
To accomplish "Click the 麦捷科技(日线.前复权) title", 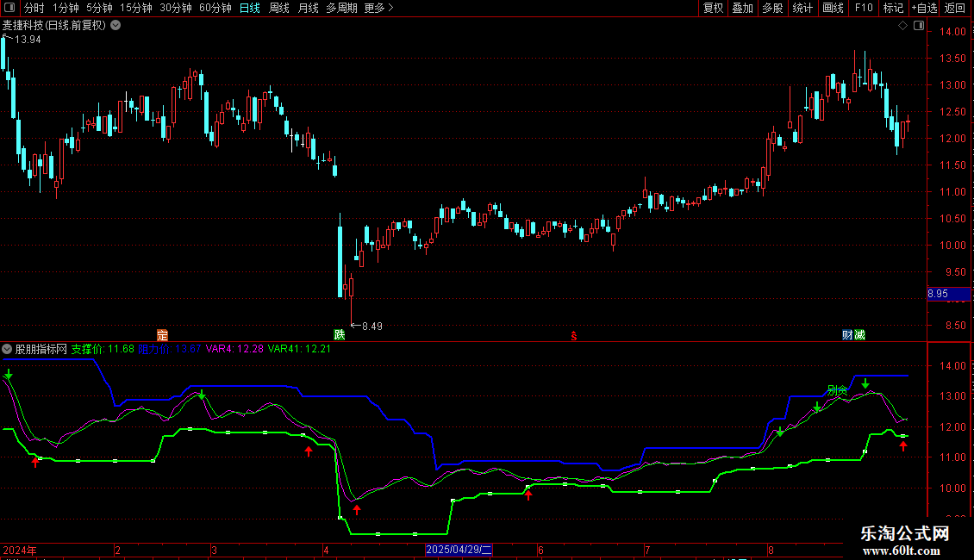I will [54, 26].
